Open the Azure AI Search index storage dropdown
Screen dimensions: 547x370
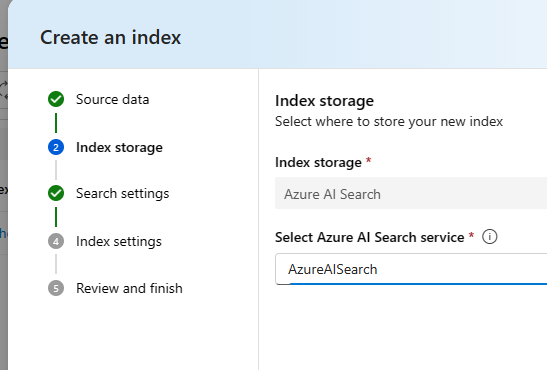point(411,193)
